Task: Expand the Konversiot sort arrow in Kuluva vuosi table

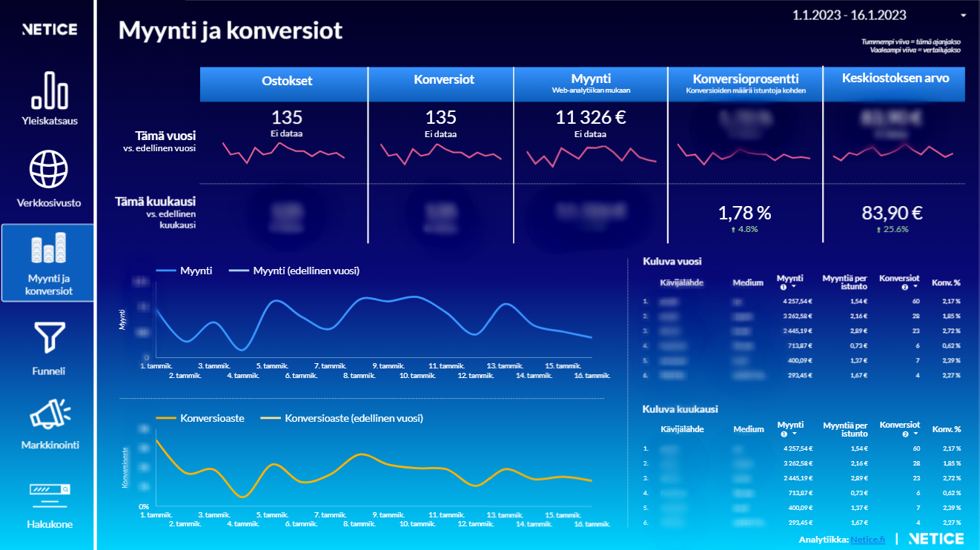Action: pyautogui.click(x=916, y=286)
